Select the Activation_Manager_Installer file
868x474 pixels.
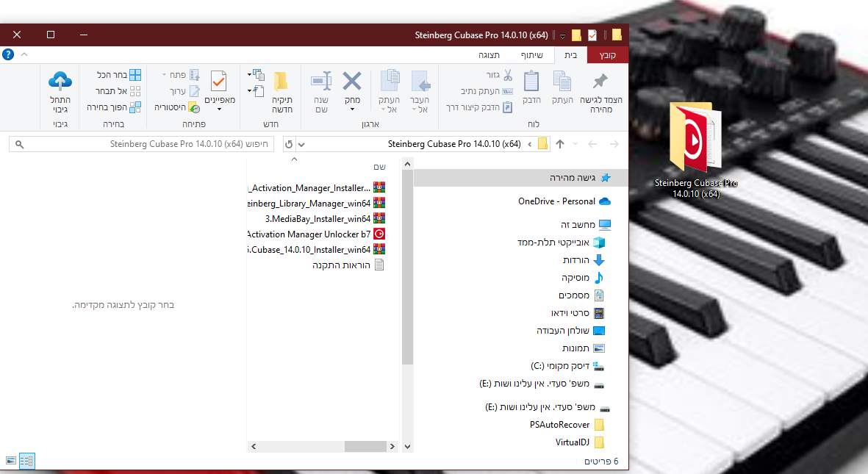coord(317,187)
